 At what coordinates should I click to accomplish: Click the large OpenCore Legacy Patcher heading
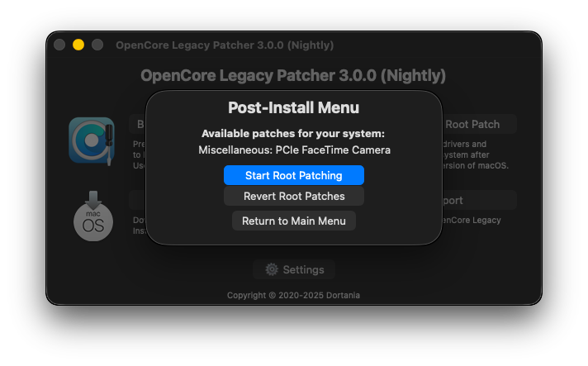[293, 76]
